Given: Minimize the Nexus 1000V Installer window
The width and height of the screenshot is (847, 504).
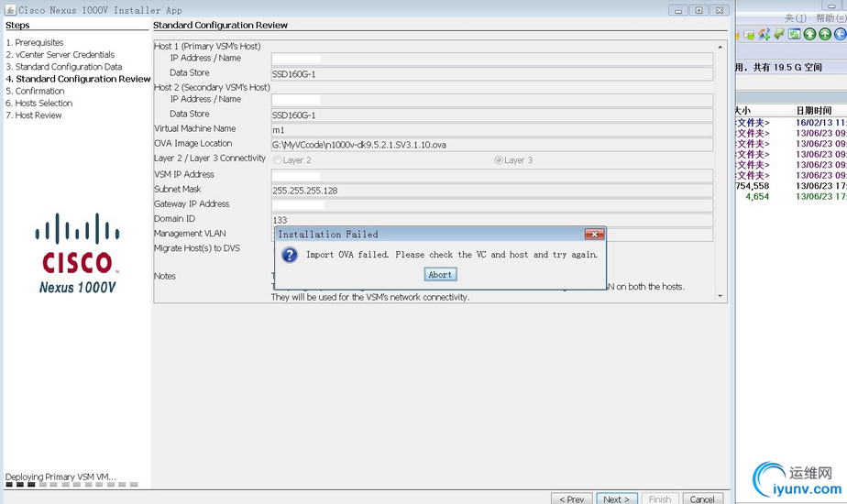Looking at the screenshot, I should tap(678, 10).
